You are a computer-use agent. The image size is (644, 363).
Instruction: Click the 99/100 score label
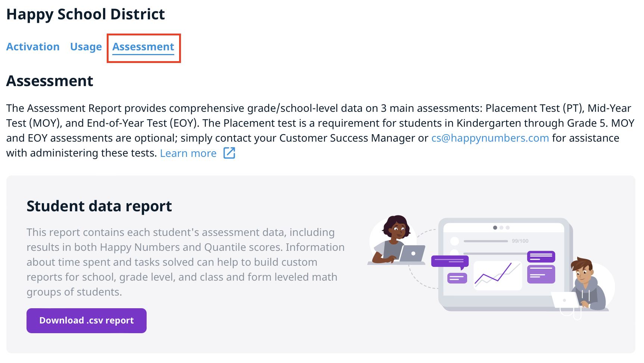(x=520, y=241)
